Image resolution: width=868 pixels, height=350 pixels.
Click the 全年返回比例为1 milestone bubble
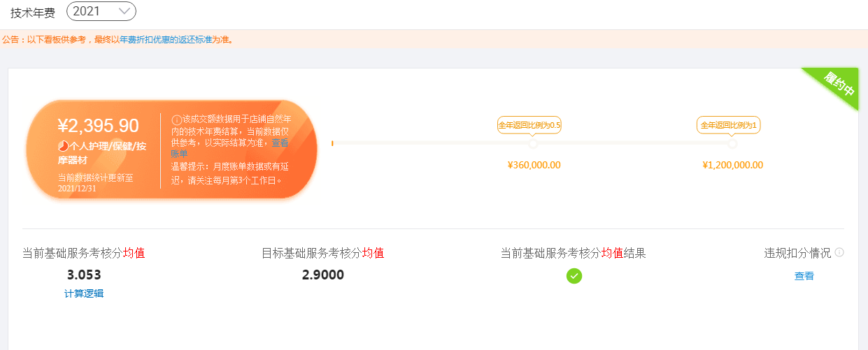728,126
